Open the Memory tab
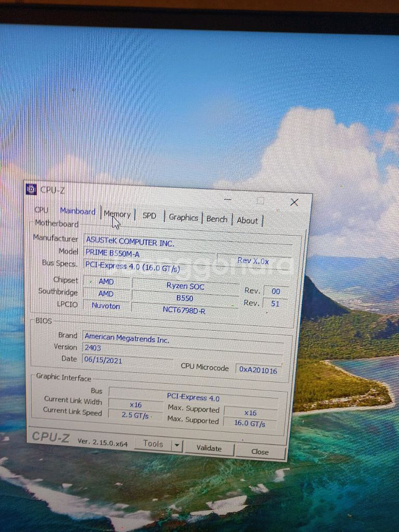This screenshot has height=532, width=399. (118, 214)
